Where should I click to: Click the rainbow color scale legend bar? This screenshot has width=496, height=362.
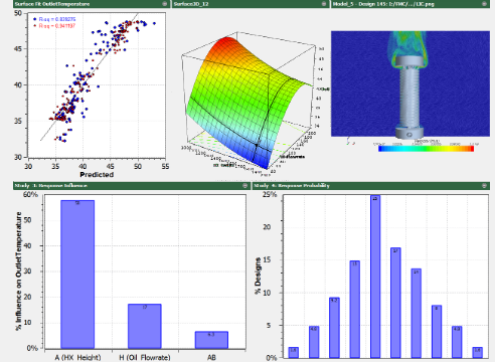click(426, 149)
